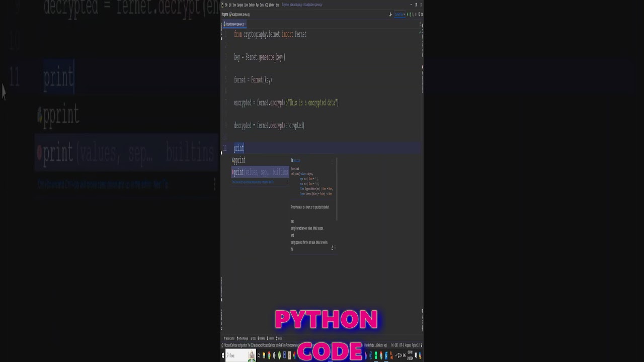Viewport: 644px width, 362px height.
Task: Open the Python Packages tool window
Action: 243,338
